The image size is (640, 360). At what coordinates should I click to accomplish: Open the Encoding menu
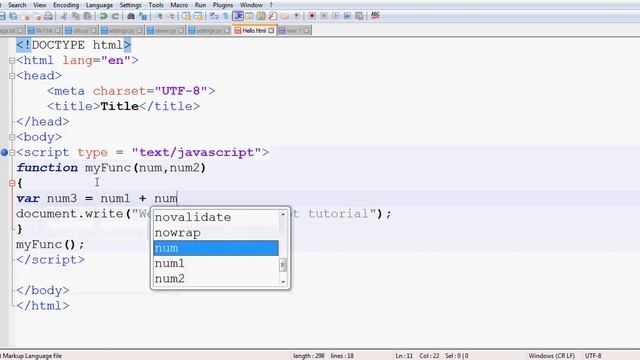pyautogui.click(x=66, y=5)
